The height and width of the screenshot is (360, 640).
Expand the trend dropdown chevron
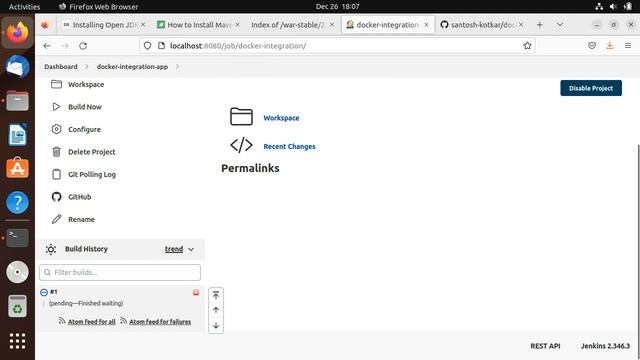pyautogui.click(x=191, y=249)
